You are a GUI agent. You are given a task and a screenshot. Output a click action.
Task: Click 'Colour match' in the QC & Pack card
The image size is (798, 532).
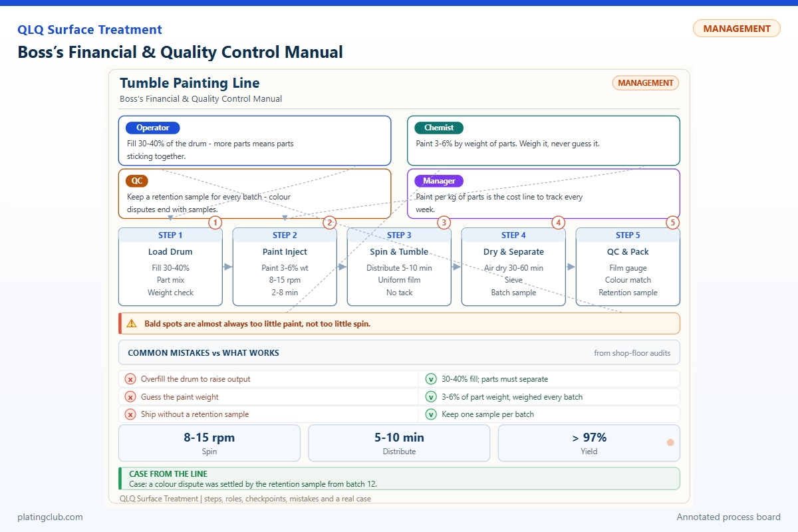click(x=628, y=280)
